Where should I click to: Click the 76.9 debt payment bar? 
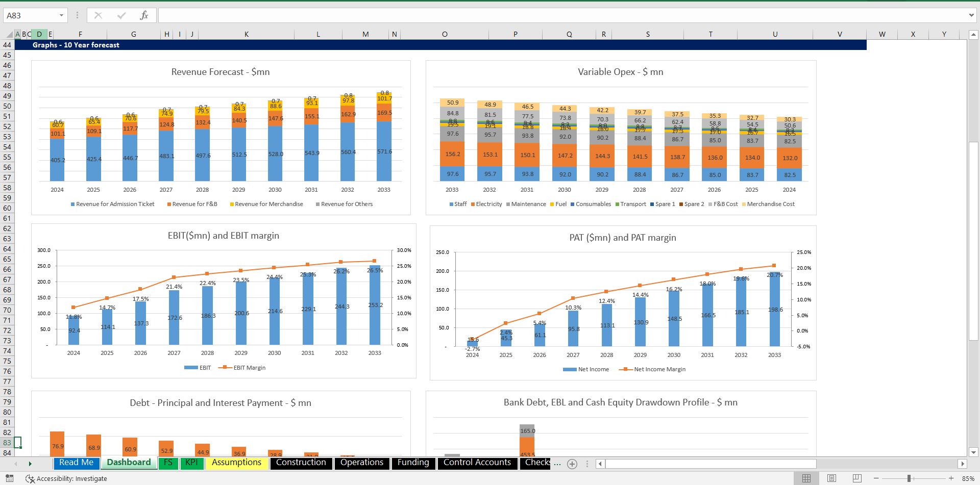pos(57,444)
